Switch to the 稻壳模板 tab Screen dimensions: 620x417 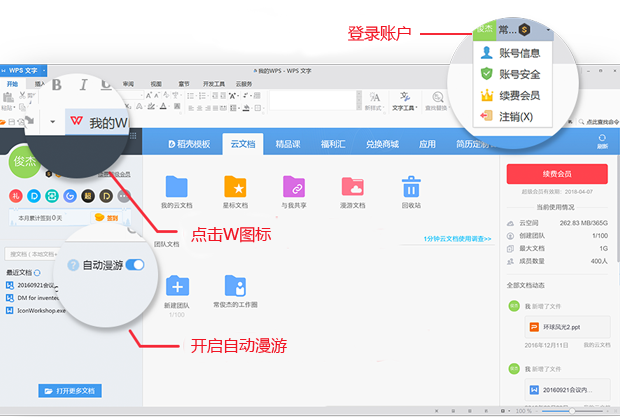[x=189, y=144]
